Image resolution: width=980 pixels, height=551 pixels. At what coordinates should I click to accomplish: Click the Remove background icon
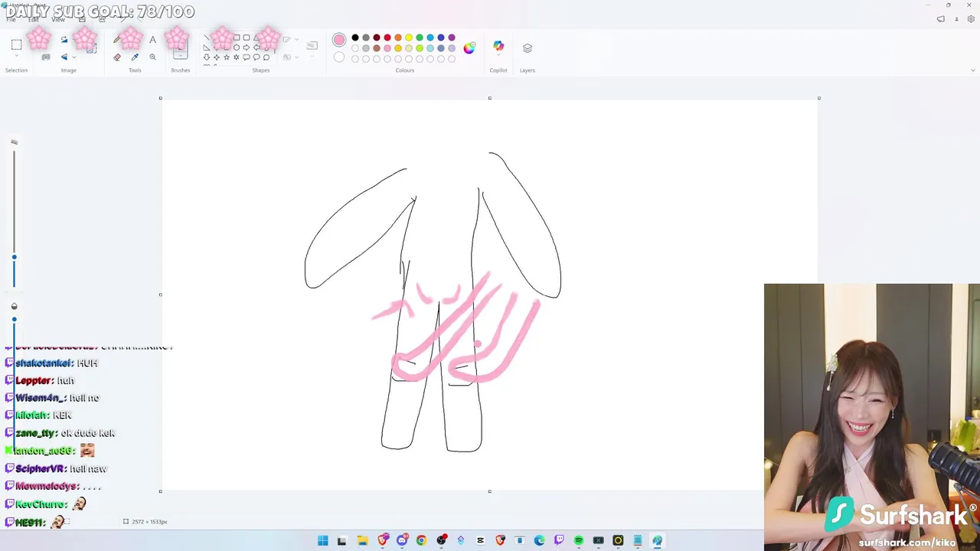tap(46, 57)
